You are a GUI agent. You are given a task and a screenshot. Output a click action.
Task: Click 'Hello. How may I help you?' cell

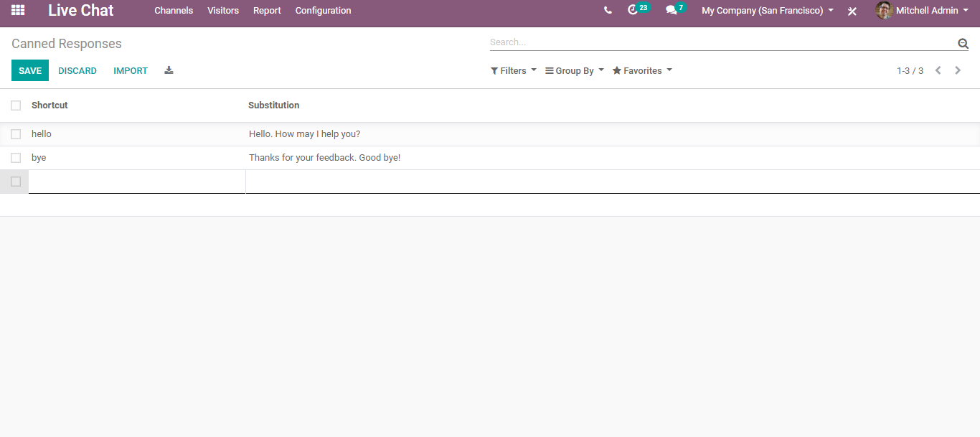(304, 134)
